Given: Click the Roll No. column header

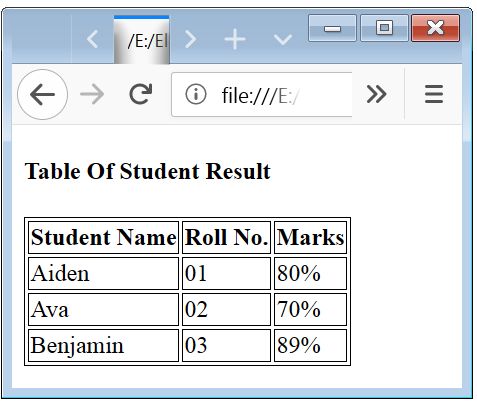Looking at the screenshot, I should 226,237.
